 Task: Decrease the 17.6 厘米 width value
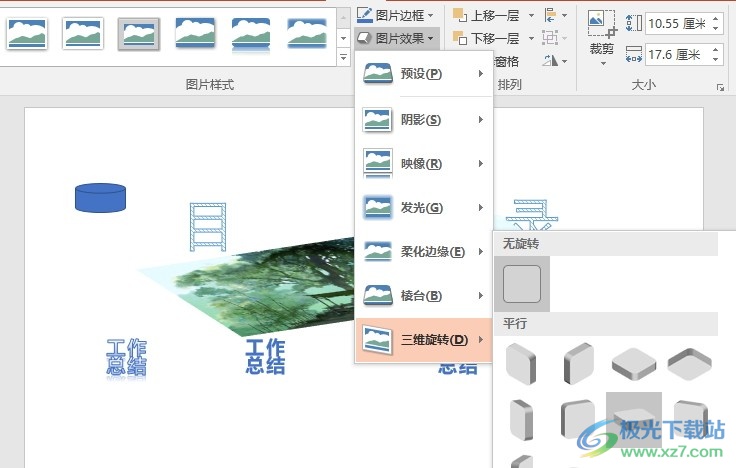716,60
